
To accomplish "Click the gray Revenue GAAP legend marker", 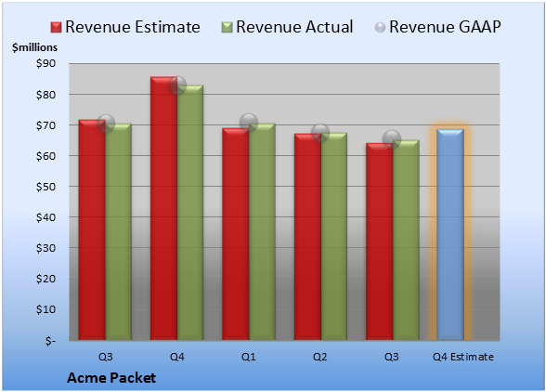I will click(x=381, y=28).
